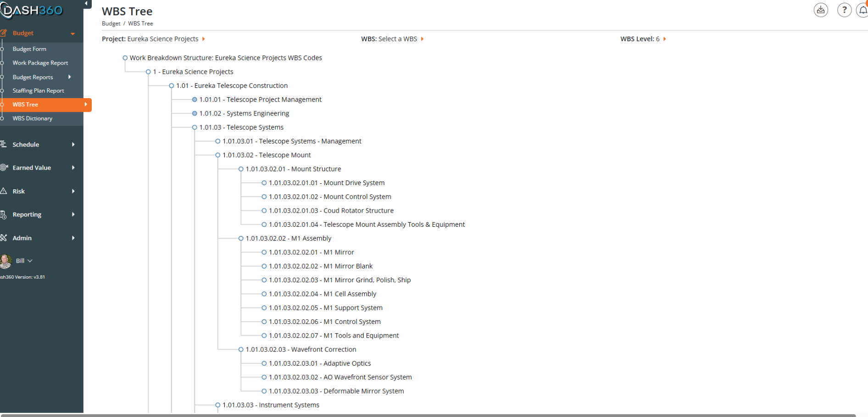This screenshot has width=868, height=417.
Task: Collapse the Budget menu section
Action: click(72, 33)
